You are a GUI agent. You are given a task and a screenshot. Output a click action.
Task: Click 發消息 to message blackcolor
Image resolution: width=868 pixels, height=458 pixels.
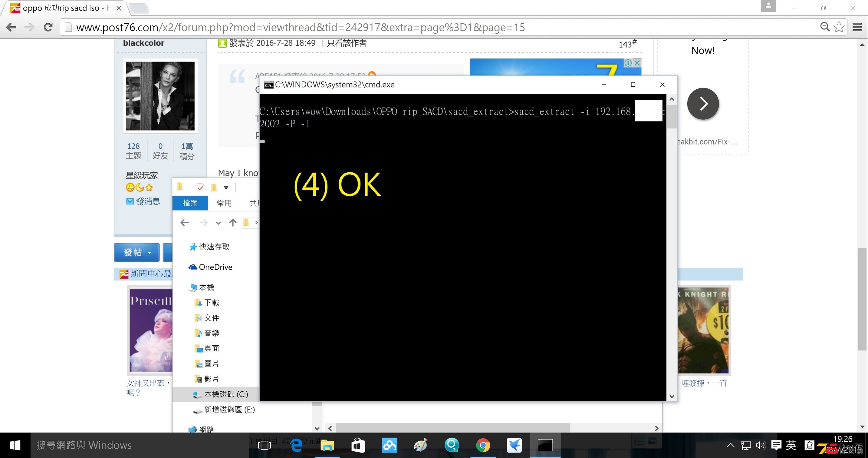click(x=143, y=201)
